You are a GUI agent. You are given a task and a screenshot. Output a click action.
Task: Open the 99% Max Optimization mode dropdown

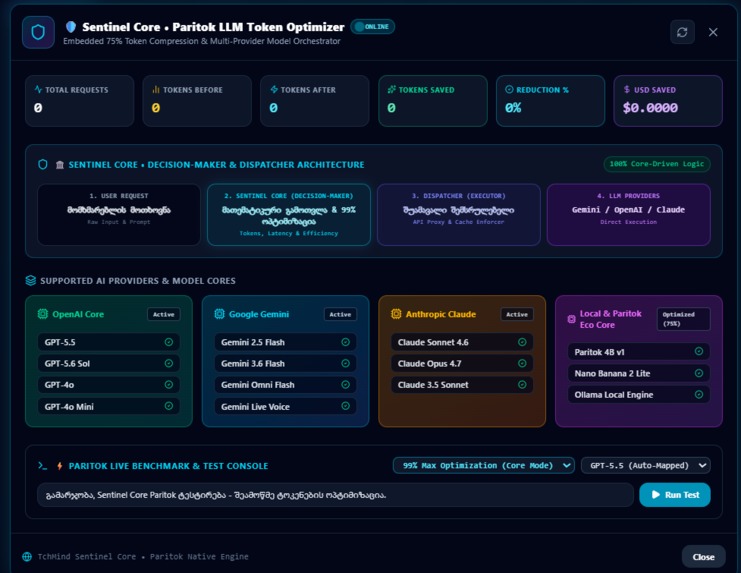[483, 465]
